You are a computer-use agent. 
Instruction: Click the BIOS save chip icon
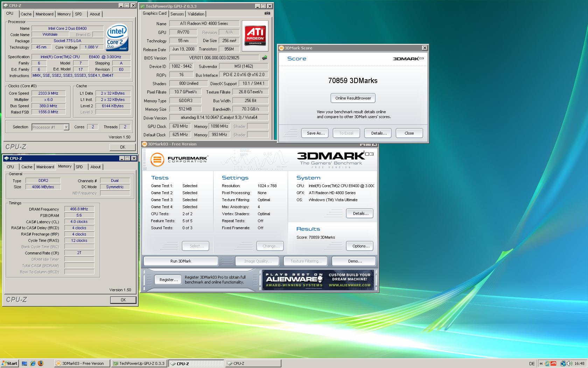click(265, 58)
